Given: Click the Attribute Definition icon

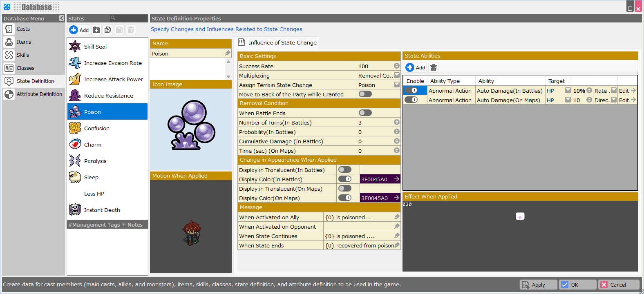Looking at the screenshot, I should (x=9, y=94).
